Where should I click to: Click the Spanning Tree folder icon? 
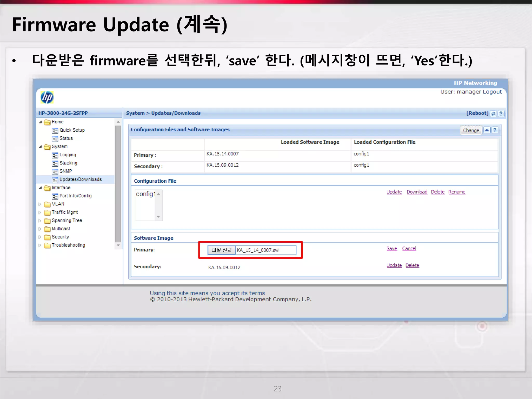(x=47, y=221)
